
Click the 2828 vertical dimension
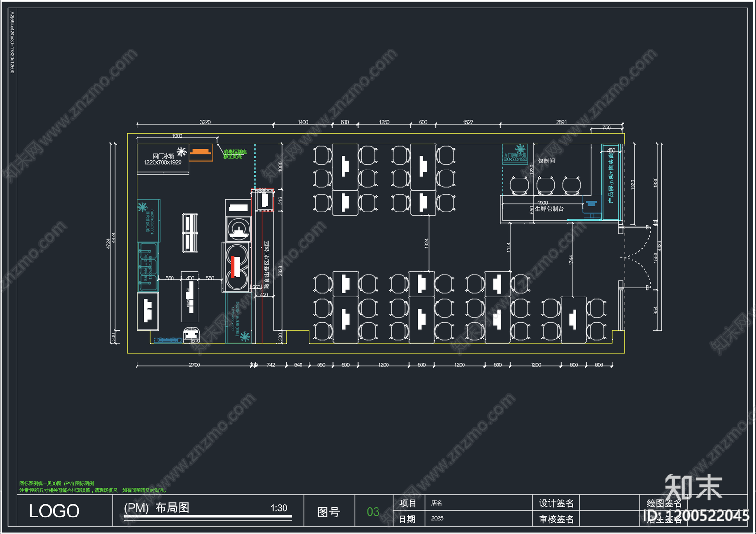[x=280, y=271]
